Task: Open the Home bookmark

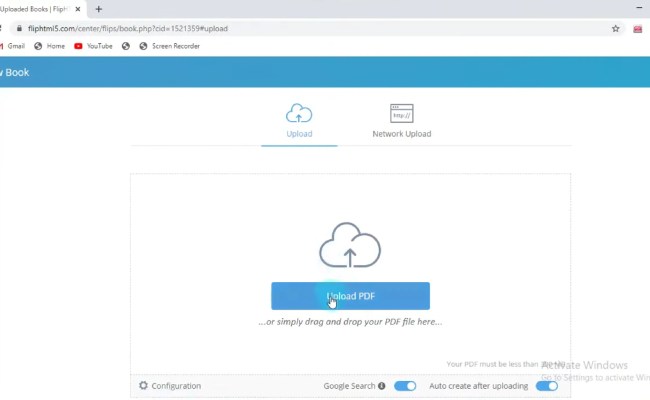Action: click(x=50, y=46)
